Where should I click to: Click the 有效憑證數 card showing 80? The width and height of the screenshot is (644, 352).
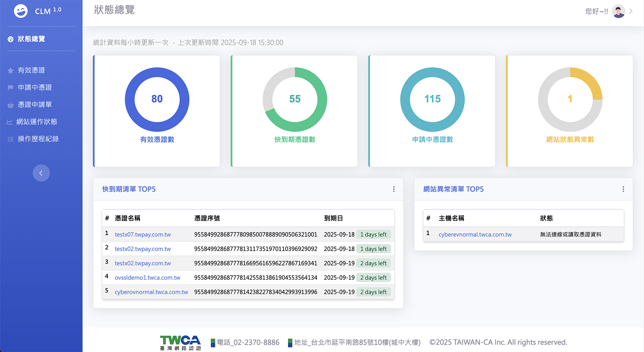pyautogui.click(x=157, y=111)
